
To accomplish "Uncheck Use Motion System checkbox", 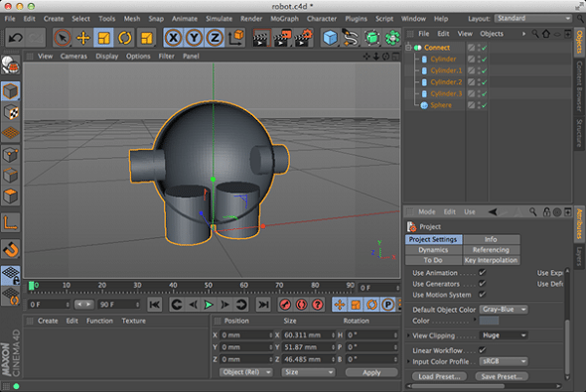I will (482, 294).
